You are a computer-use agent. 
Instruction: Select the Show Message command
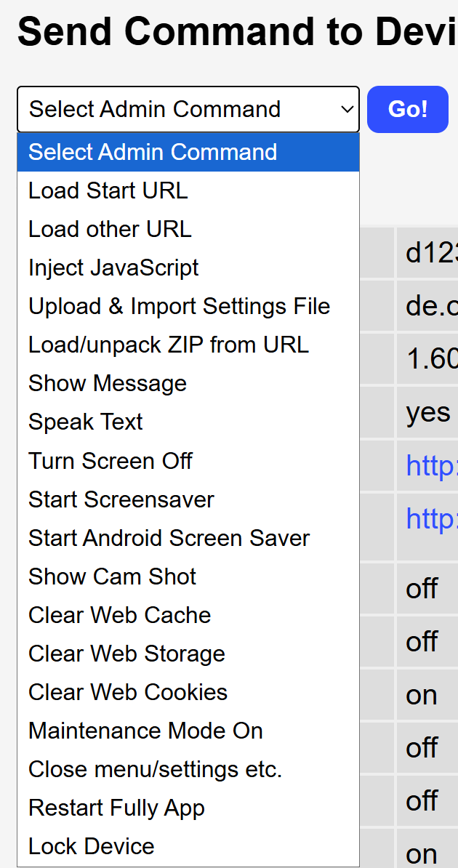108,383
